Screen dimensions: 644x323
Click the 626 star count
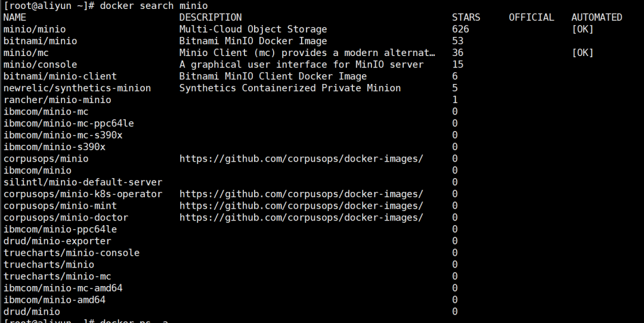460,29
